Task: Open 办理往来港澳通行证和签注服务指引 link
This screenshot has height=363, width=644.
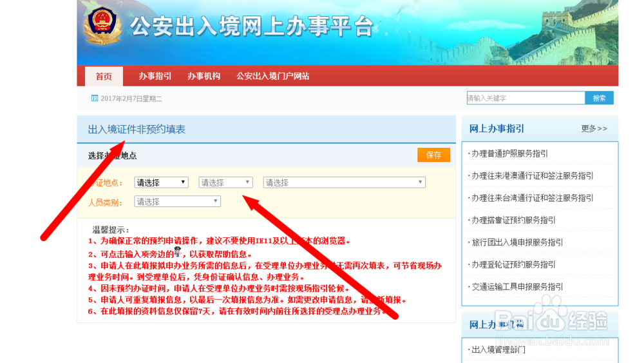Action: pyautogui.click(x=532, y=175)
